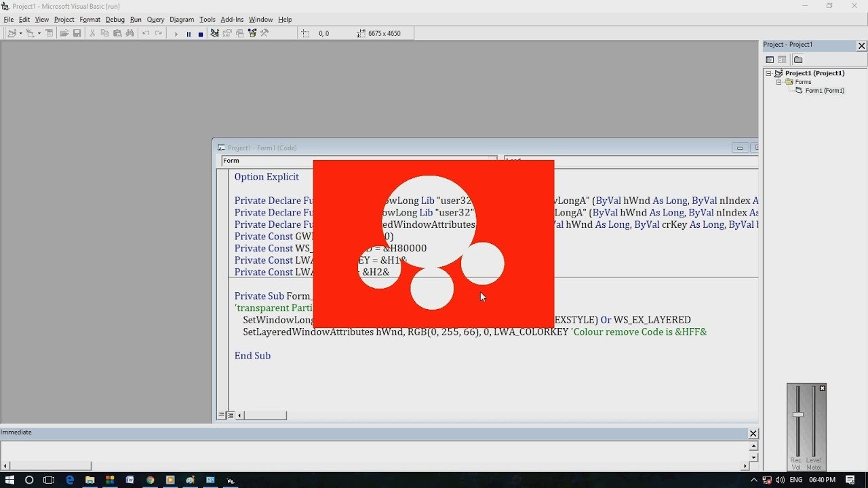Click the Windows Start button
Screen dimensions: 868x488
9,480
